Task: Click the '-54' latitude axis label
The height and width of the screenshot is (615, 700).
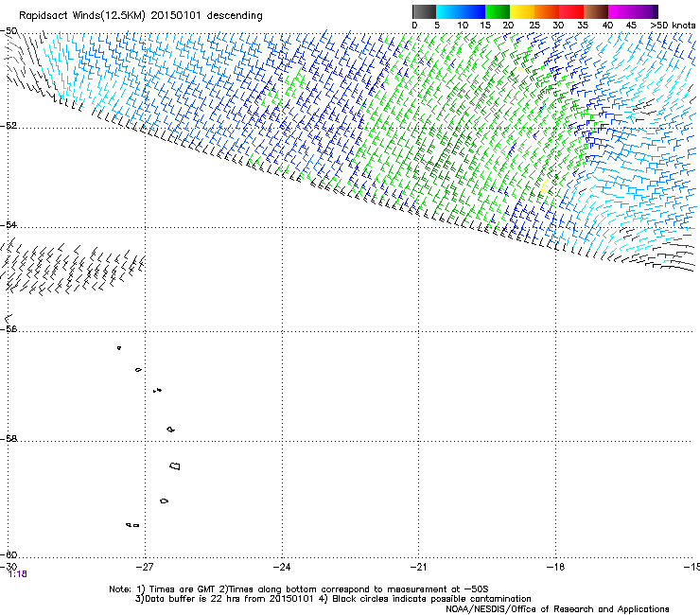Action: (9, 224)
